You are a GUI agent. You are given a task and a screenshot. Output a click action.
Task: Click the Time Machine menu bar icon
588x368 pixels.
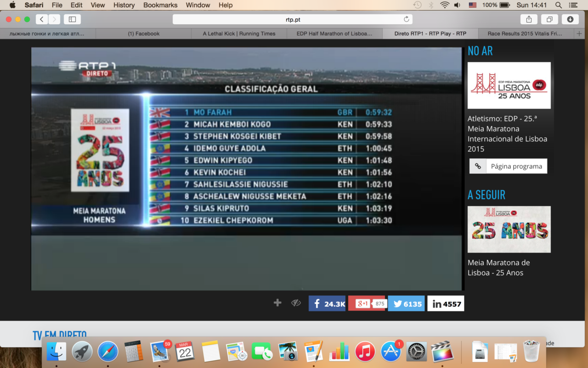point(417,5)
